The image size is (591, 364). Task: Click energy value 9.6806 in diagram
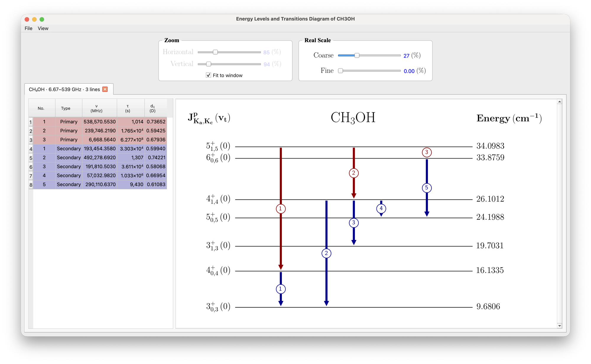point(488,306)
